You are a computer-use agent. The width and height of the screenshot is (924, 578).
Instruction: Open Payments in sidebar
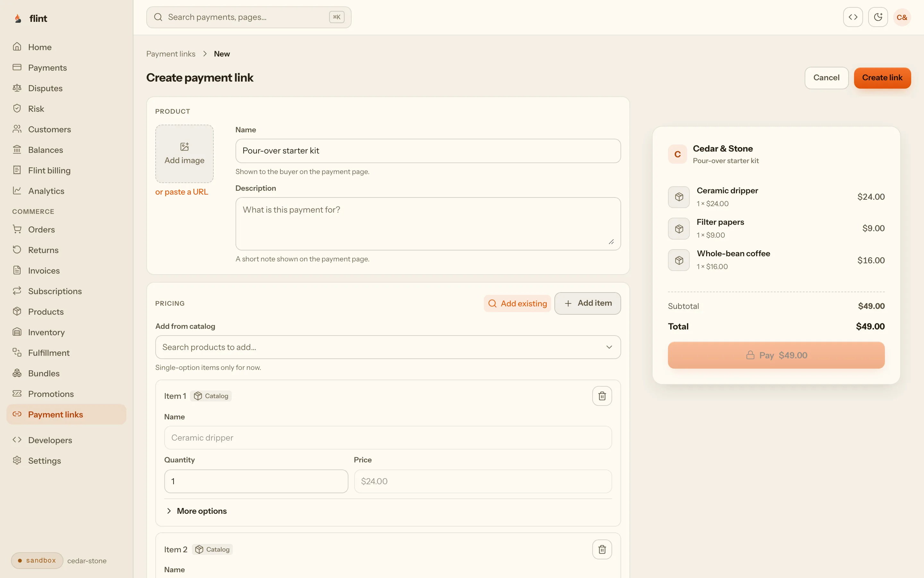pyautogui.click(x=66, y=68)
